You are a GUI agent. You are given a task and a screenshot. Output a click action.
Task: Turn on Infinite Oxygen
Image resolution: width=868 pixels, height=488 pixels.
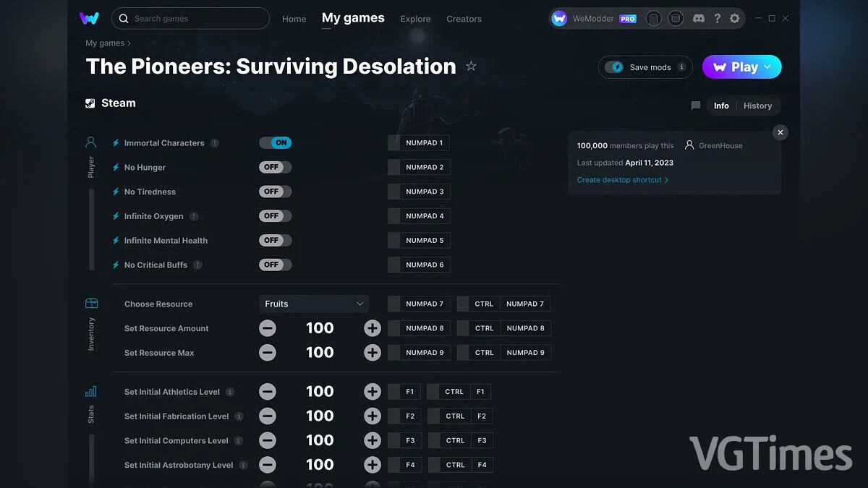[x=275, y=215]
